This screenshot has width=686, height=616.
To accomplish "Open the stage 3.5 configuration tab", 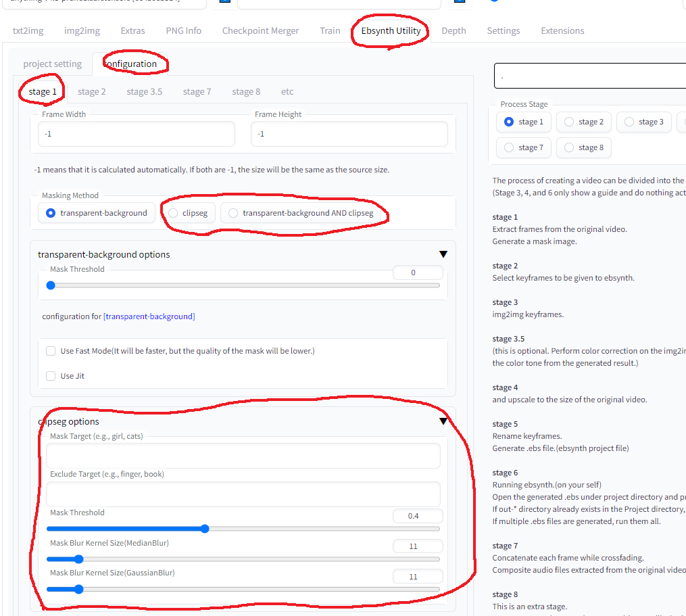I will point(144,91).
